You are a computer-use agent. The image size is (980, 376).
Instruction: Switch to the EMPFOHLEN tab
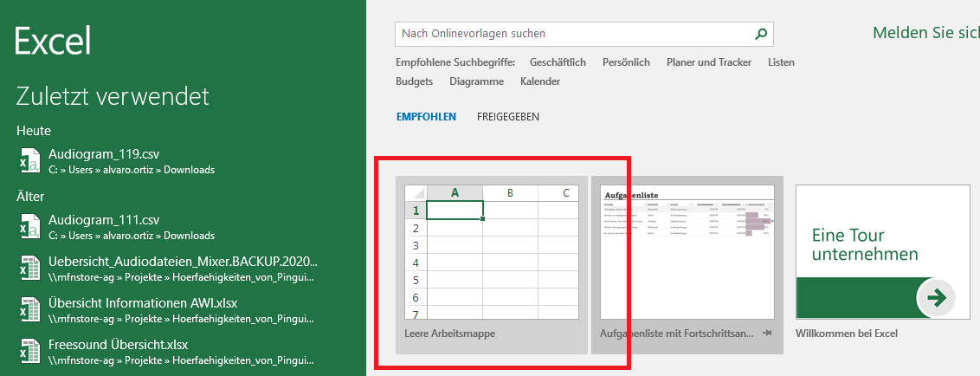point(426,117)
